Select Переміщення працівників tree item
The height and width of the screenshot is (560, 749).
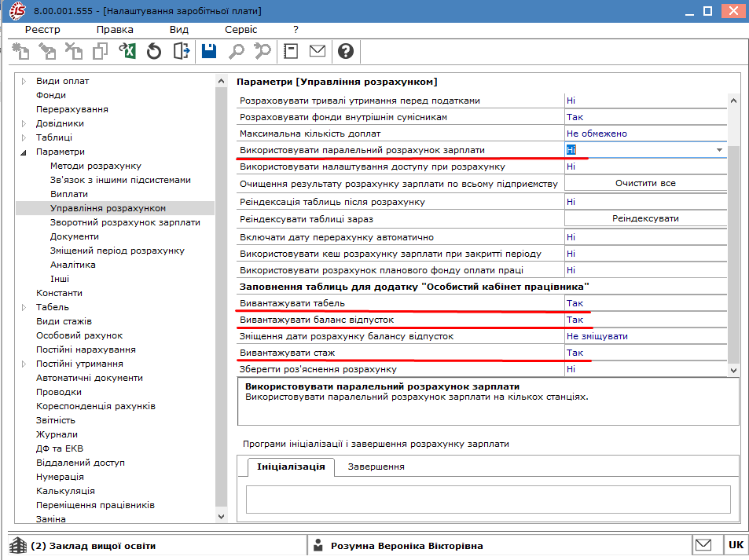point(95,505)
